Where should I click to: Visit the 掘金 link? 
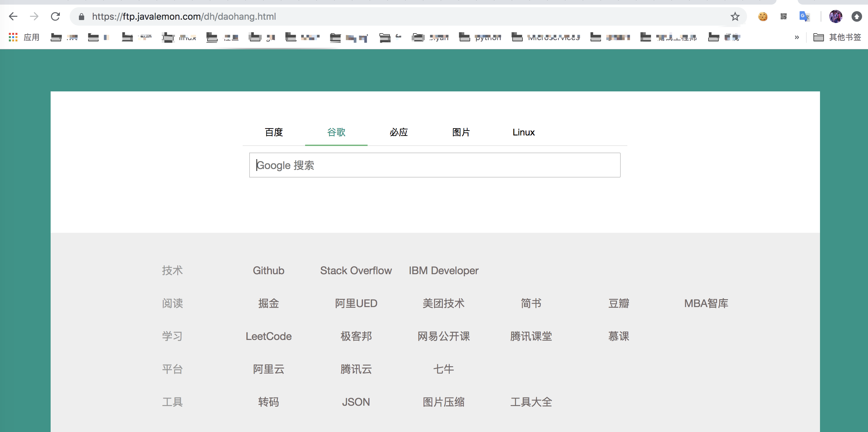(269, 303)
